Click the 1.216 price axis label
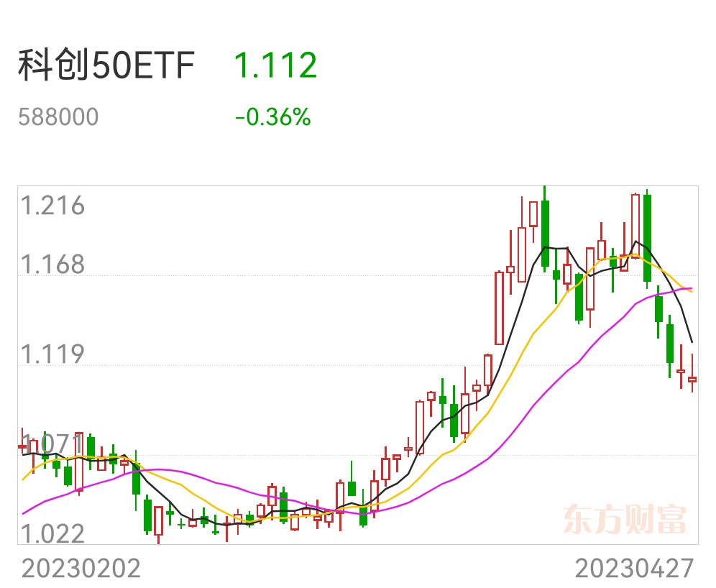The image size is (716, 588). (x=53, y=206)
